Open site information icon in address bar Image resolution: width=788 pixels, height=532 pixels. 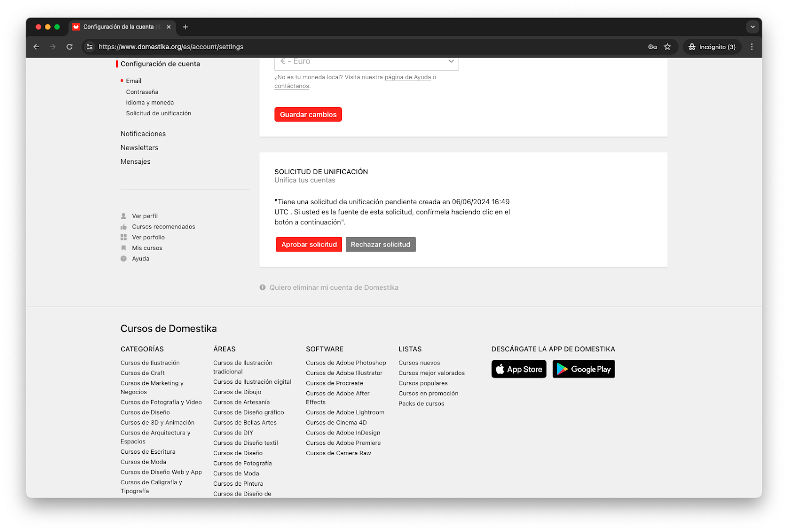pos(90,47)
